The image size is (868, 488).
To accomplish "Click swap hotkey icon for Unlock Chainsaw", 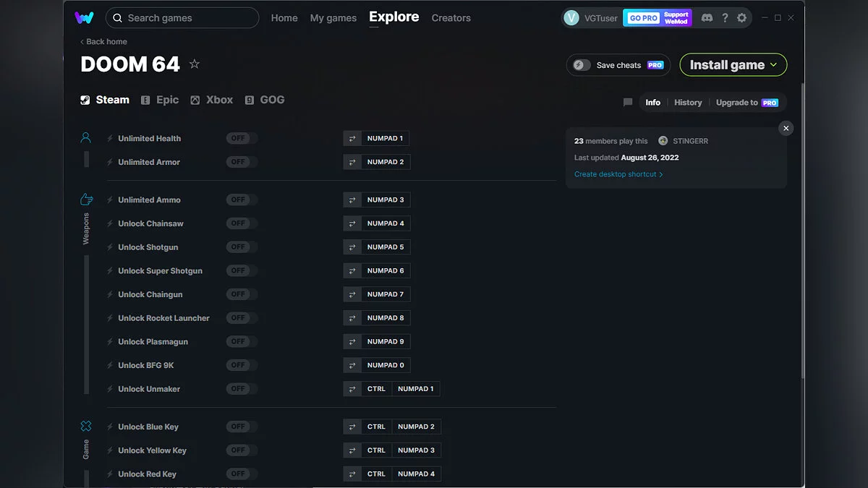I will point(352,223).
